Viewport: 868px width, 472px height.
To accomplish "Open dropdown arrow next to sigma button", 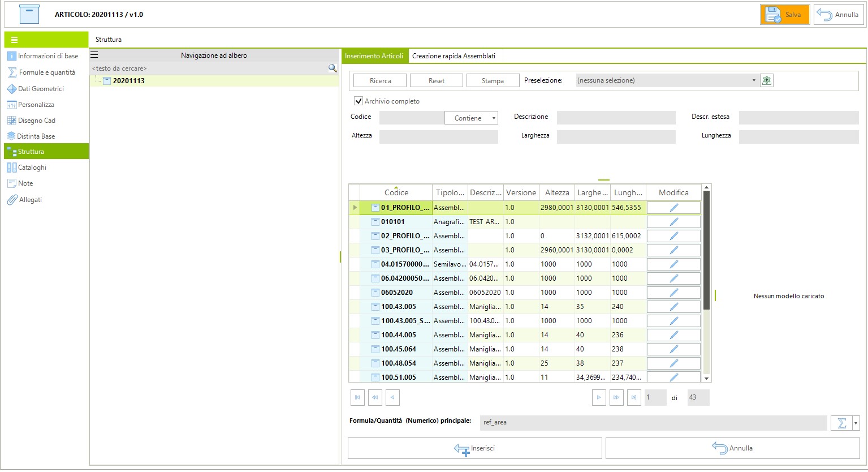I will (856, 423).
